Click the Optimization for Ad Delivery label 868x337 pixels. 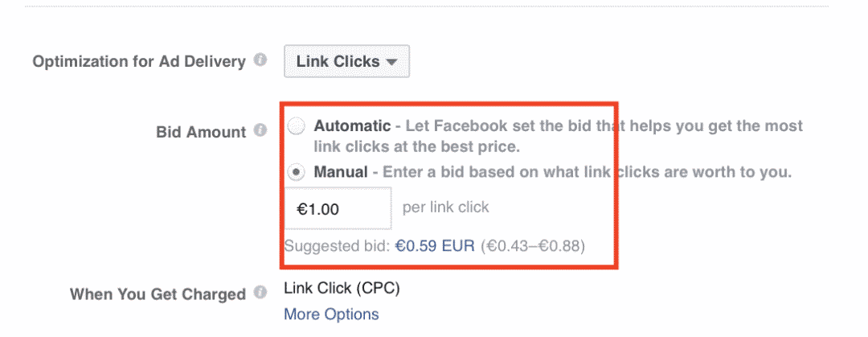pyautogui.click(x=138, y=61)
